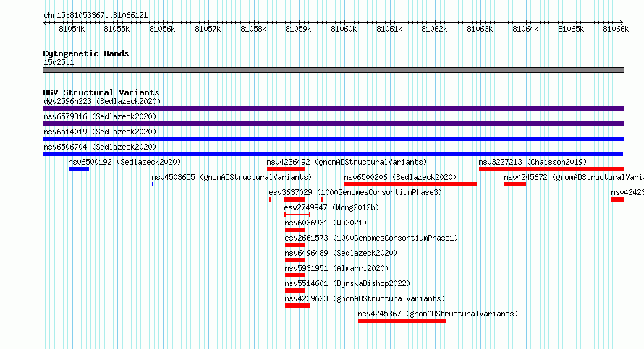
Task: Click the 81063k ruler tick label
Action: coord(480,29)
